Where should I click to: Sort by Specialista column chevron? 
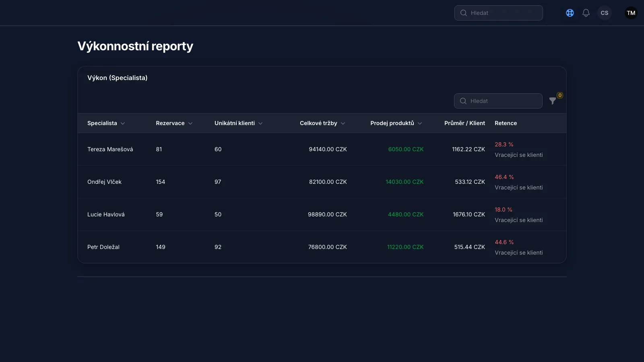(x=123, y=123)
